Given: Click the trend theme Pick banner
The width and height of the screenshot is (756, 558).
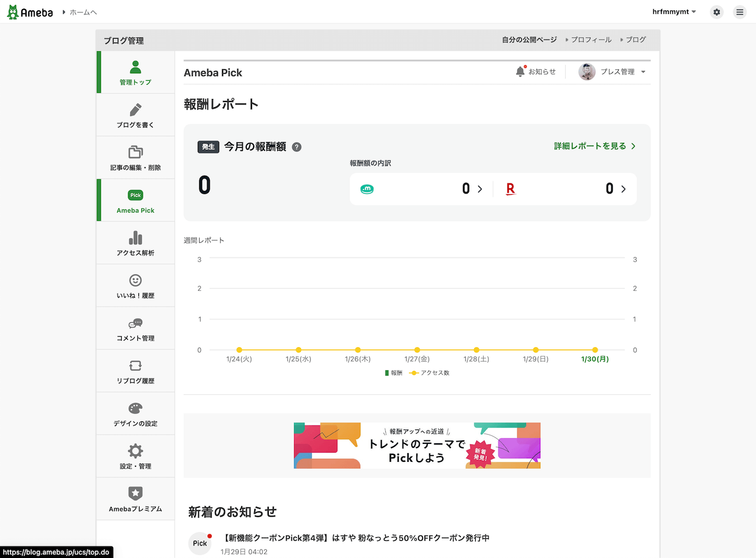Looking at the screenshot, I should point(417,446).
